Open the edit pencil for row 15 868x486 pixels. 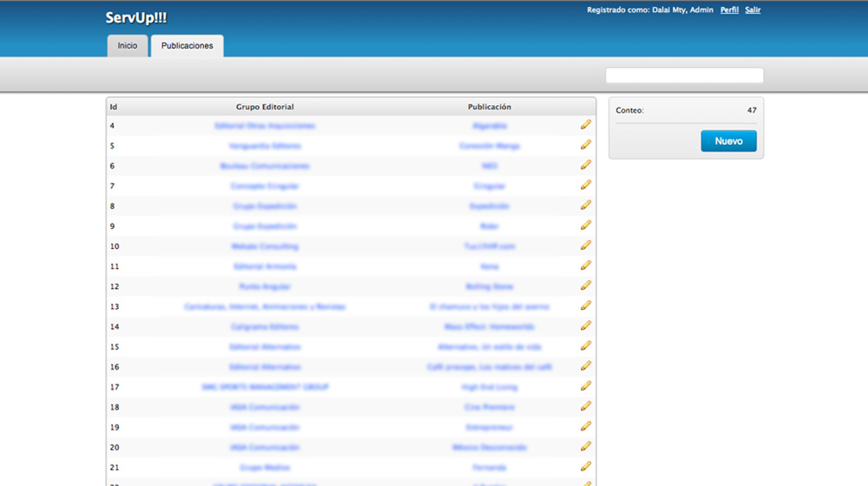tap(586, 345)
